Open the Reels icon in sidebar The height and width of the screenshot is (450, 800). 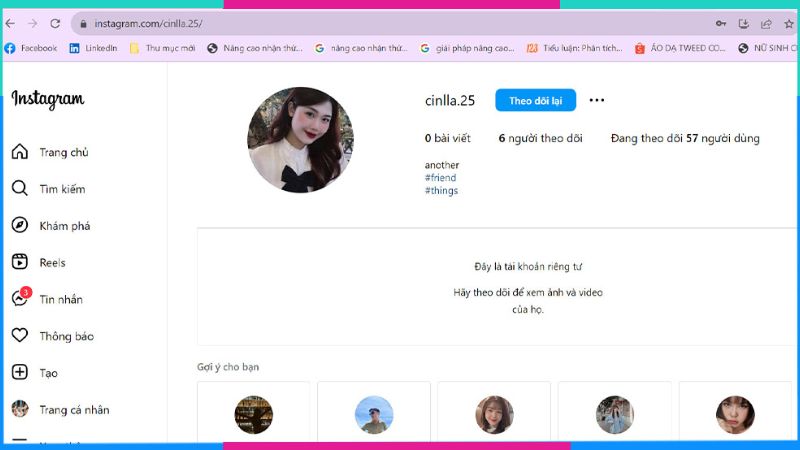click(x=19, y=262)
